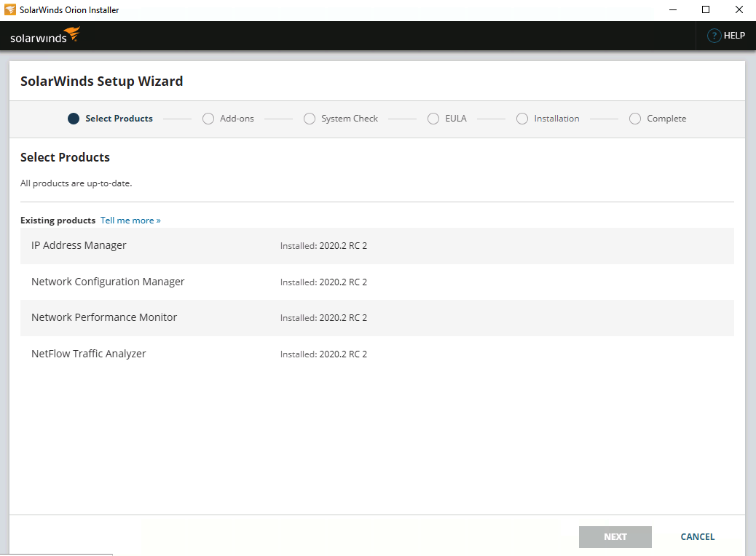Open the Tell me more link
756x556 pixels.
click(x=130, y=221)
